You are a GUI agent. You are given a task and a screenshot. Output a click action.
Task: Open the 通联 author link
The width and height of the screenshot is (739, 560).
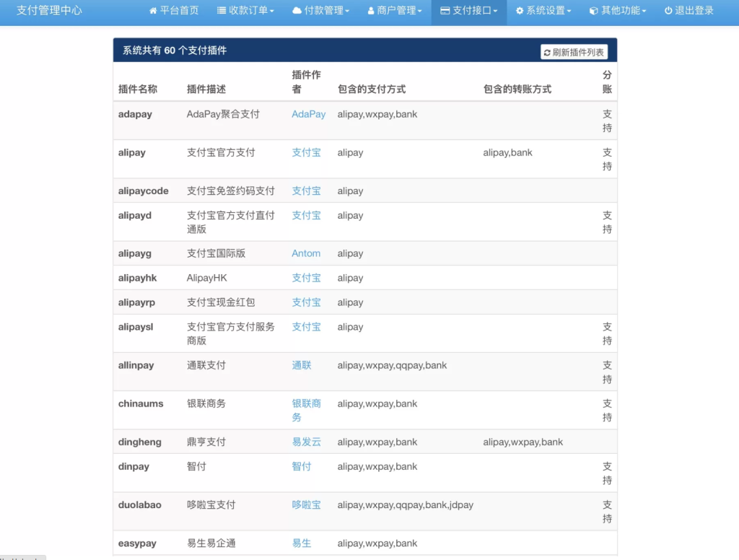click(x=302, y=365)
